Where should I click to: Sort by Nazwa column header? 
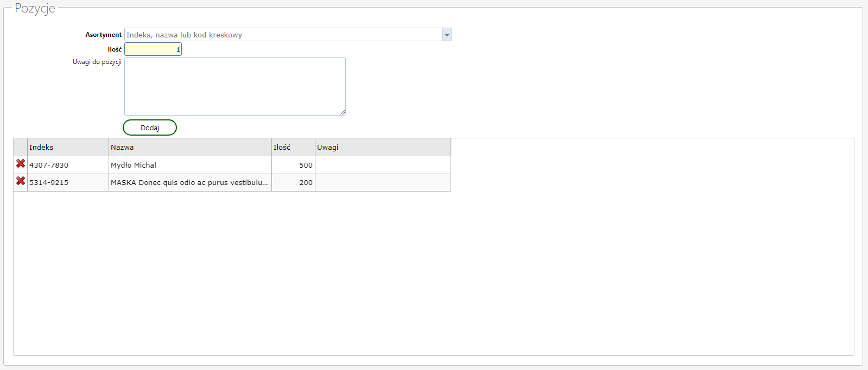tap(190, 147)
